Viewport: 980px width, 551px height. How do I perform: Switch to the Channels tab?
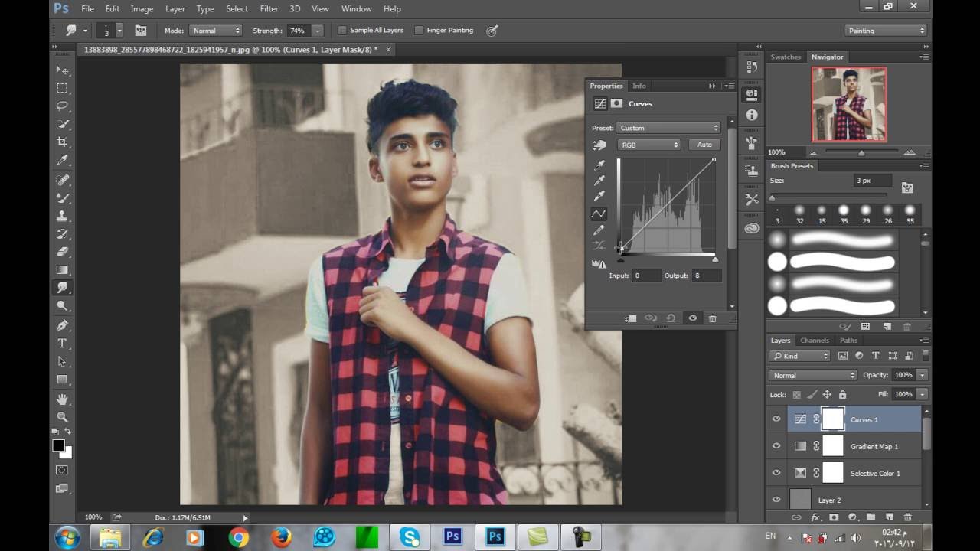pos(815,341)
